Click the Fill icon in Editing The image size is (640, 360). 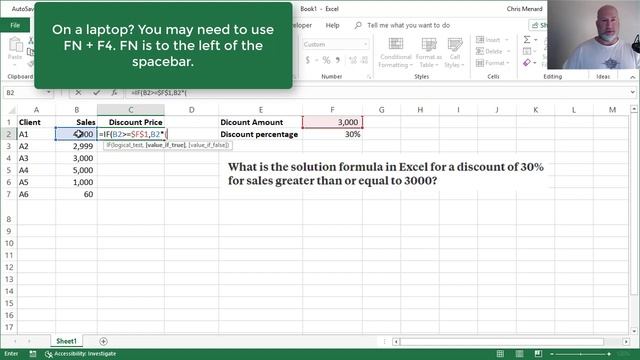click(x=527, y=51)
